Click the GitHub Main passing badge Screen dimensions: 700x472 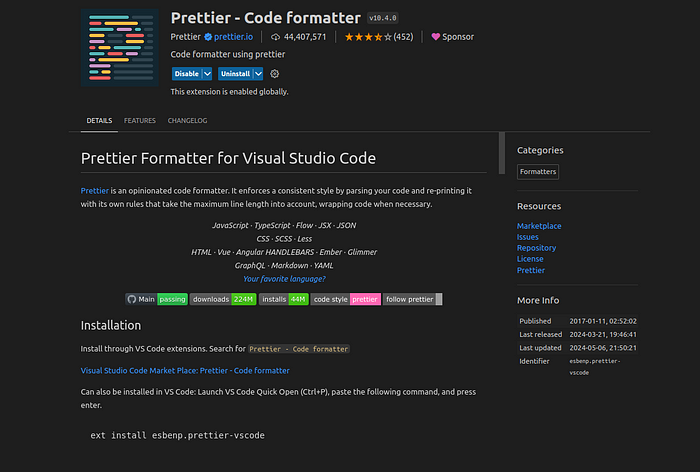coord(156,299)
